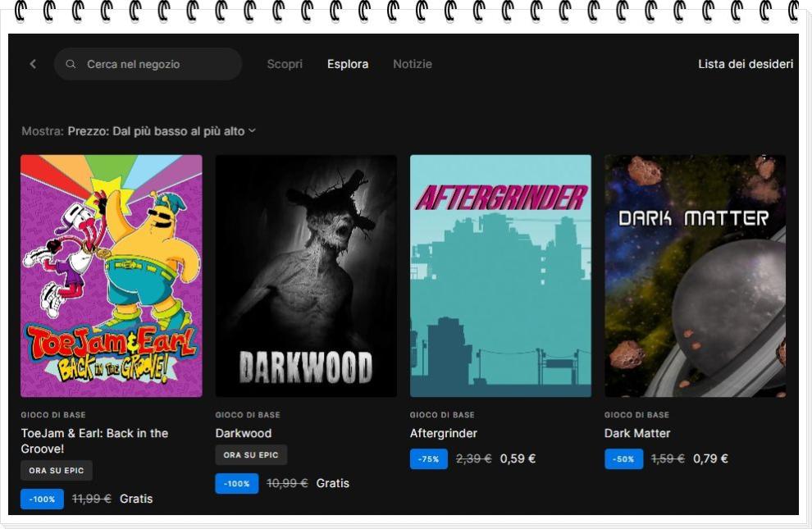Image resolution: width=812 pixels, height=529 pixels.
Task: Open the Dark Matter cover image
Action: pyautogui.click(x=695, y=276)
